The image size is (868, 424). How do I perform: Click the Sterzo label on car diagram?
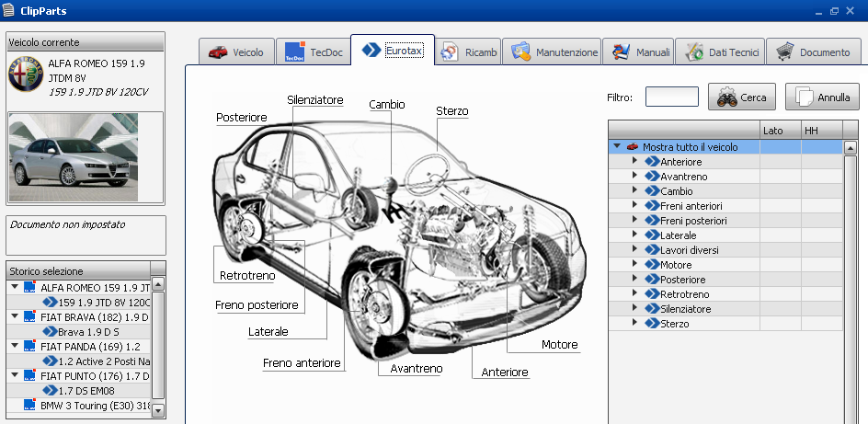point(452,110)
